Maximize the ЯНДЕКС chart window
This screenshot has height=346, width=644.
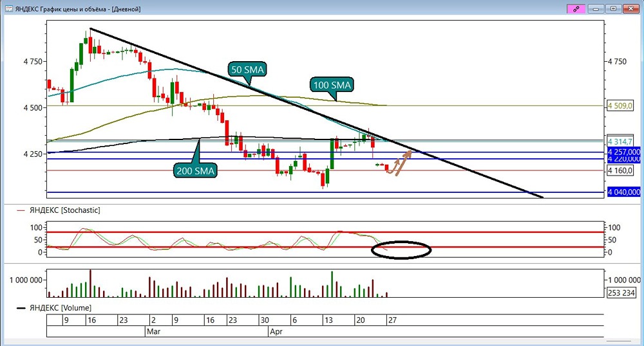(613, 8)
